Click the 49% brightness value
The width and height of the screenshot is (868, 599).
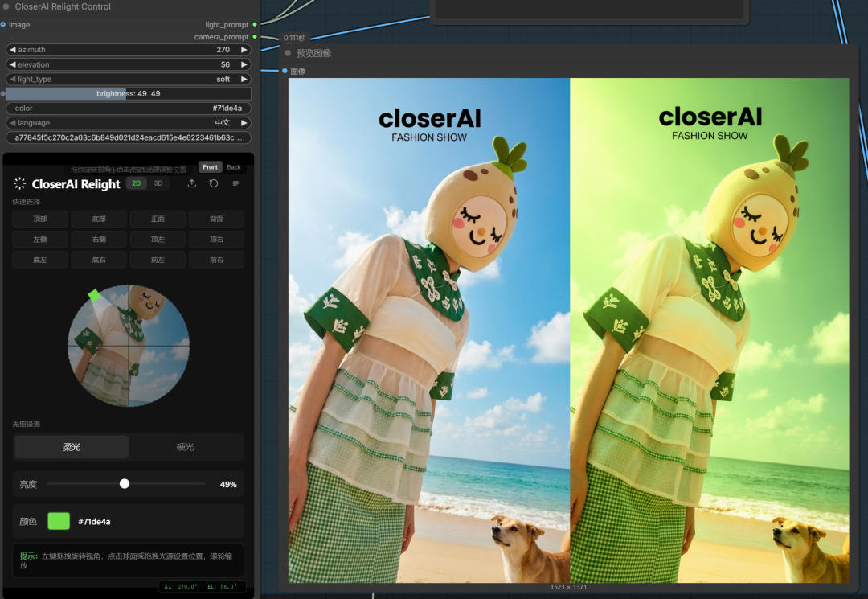(228, 484)
